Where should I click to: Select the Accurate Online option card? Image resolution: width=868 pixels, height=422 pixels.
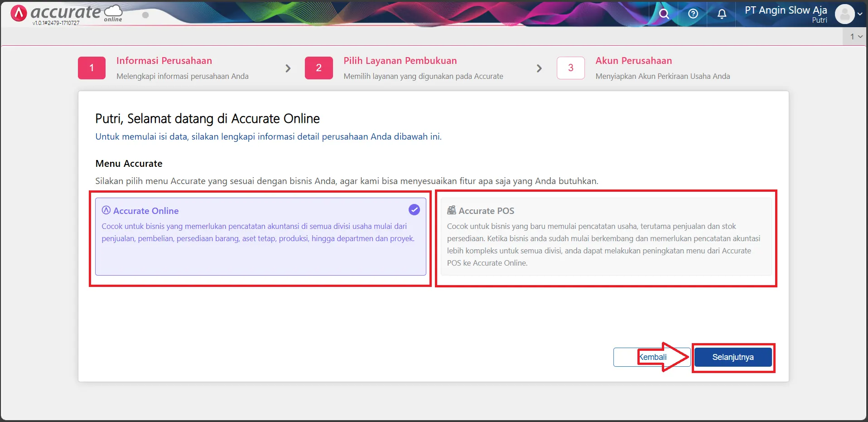[260, 237]
